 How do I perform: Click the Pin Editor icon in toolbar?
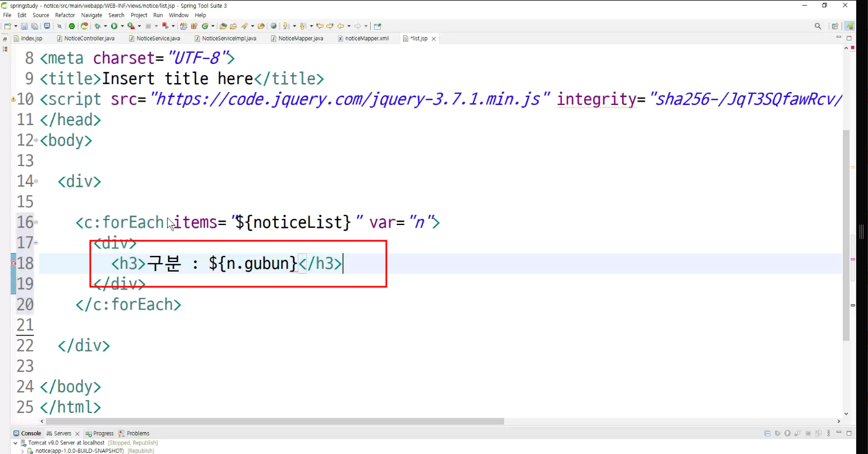click(x=378, y=26)
